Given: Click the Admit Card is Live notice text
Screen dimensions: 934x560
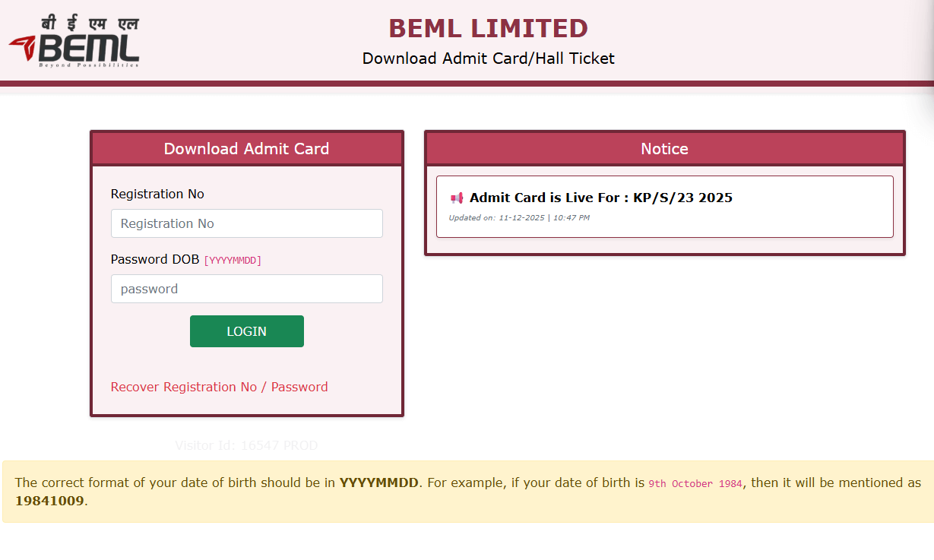Looking at the screenshot, I should point(600,197).
